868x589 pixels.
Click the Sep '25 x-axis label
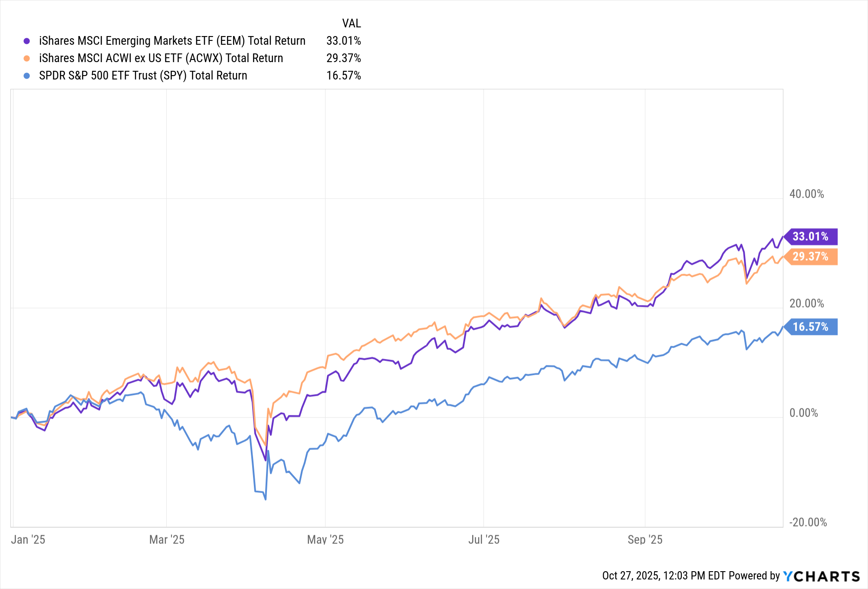645,539
